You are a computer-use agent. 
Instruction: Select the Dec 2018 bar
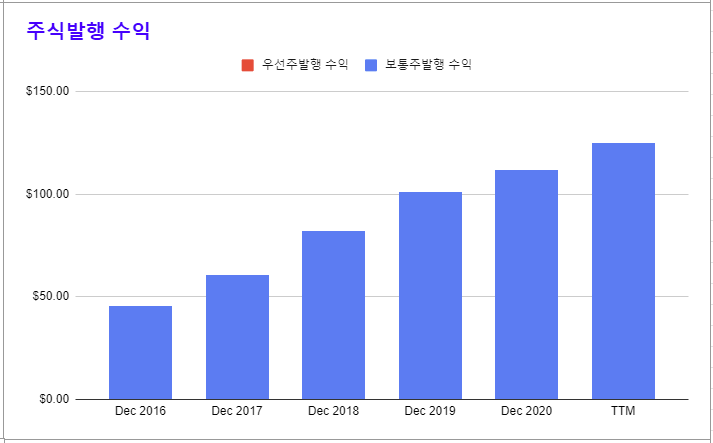click(x=333, y=315)
